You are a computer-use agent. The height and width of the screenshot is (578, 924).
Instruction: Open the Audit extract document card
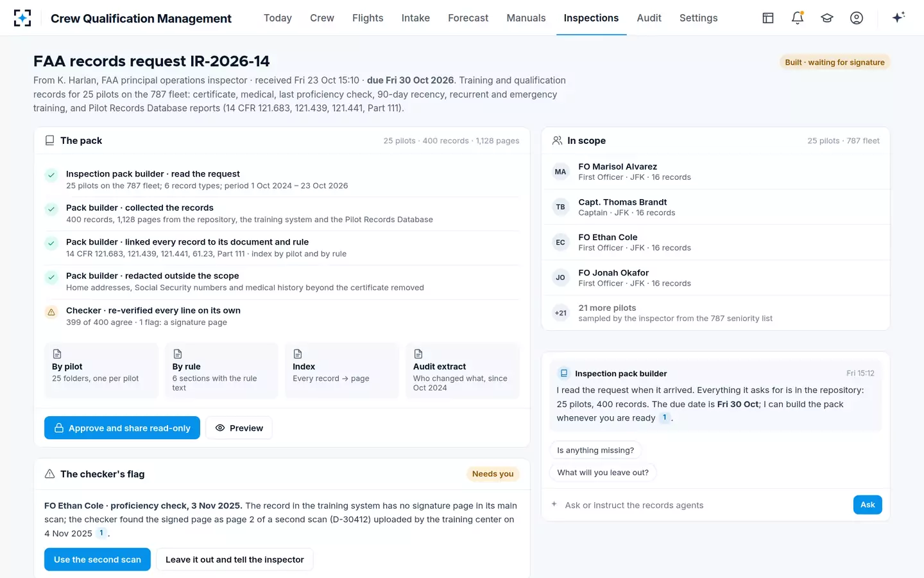pyautogui.click(x=463, y=371)
